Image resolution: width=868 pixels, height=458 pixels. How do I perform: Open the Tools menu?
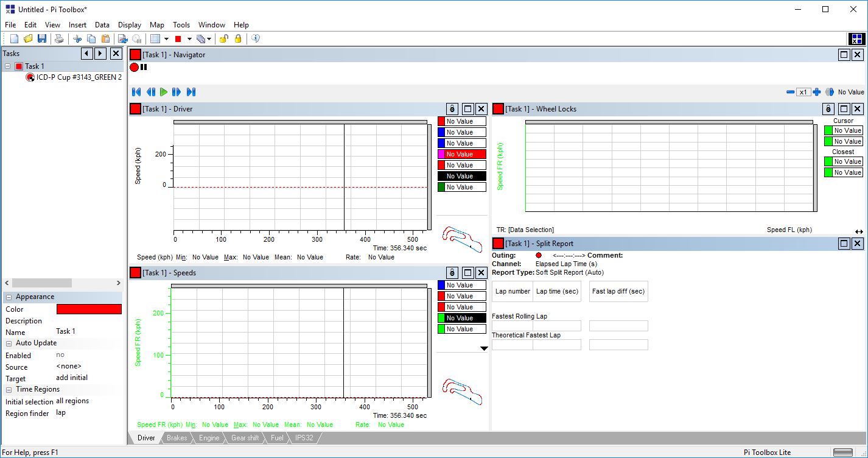coord(181,25)
